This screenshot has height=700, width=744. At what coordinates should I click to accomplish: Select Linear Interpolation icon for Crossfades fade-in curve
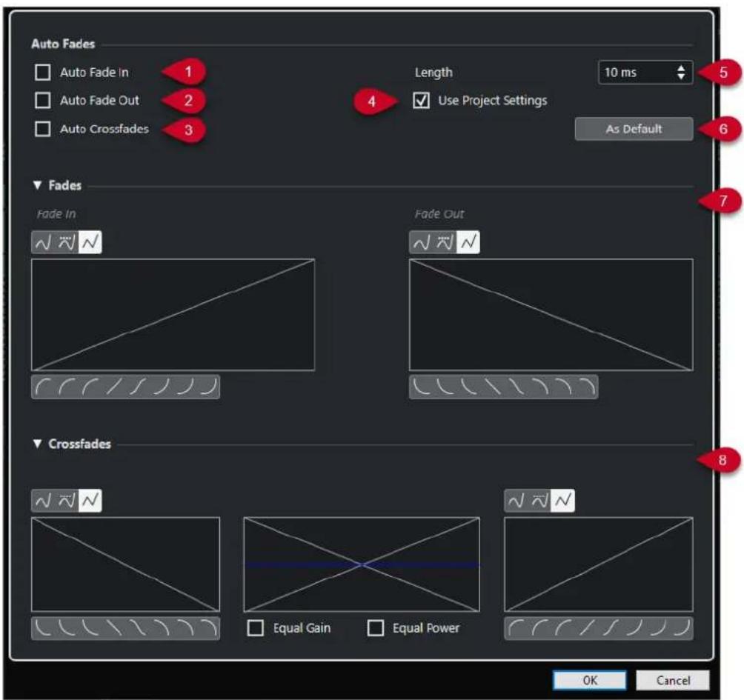click(563, 501)
